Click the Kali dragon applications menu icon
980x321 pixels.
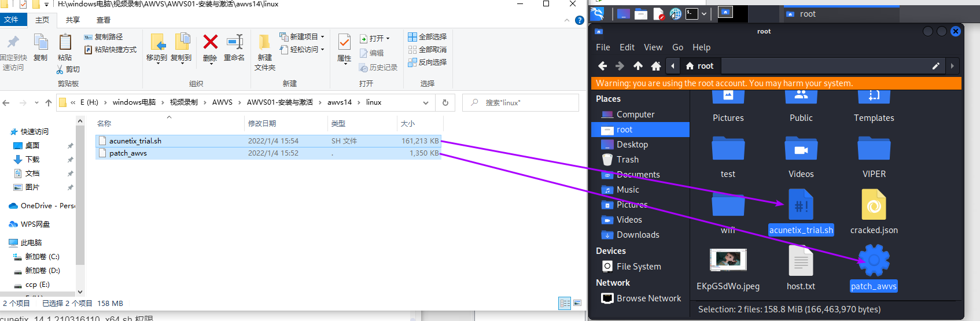pos(598,14)
